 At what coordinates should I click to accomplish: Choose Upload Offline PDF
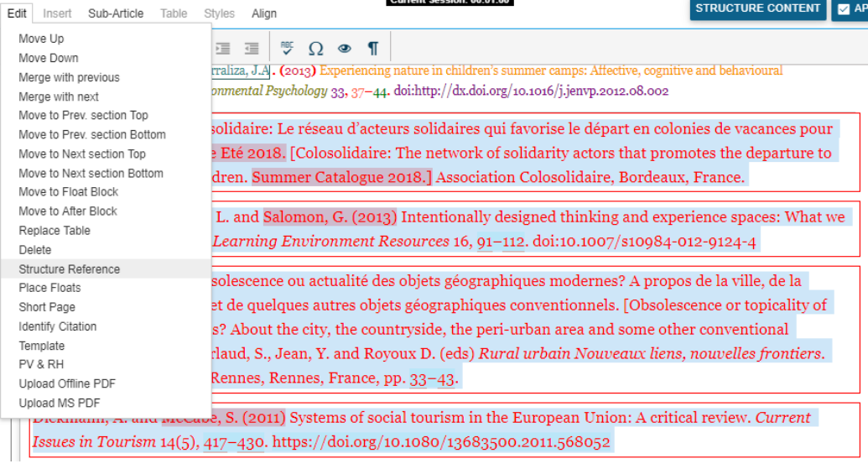[106, 383]
